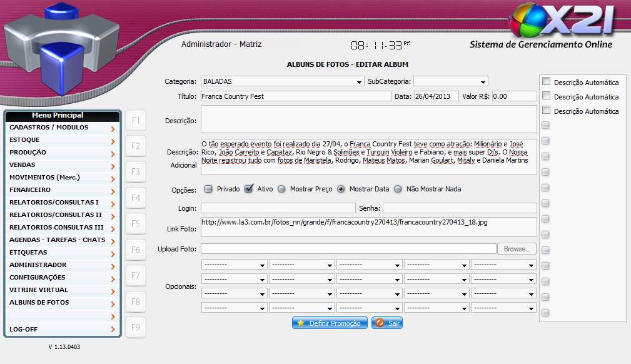Viewport: 631px width, 364px height.
Task: Expand the SubCategoria dropdown
Action: click(450, 81)
